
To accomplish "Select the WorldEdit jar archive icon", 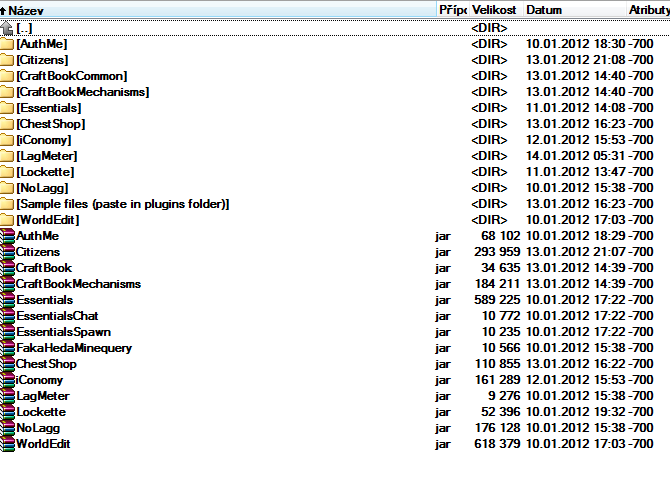I will click(7, 444).
